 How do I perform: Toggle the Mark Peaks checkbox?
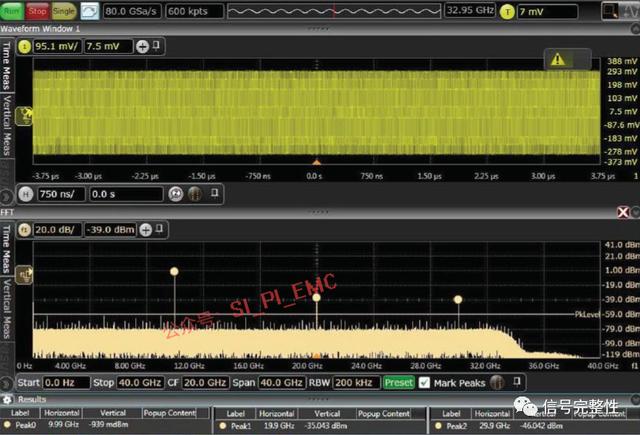(x=425, y=382)
